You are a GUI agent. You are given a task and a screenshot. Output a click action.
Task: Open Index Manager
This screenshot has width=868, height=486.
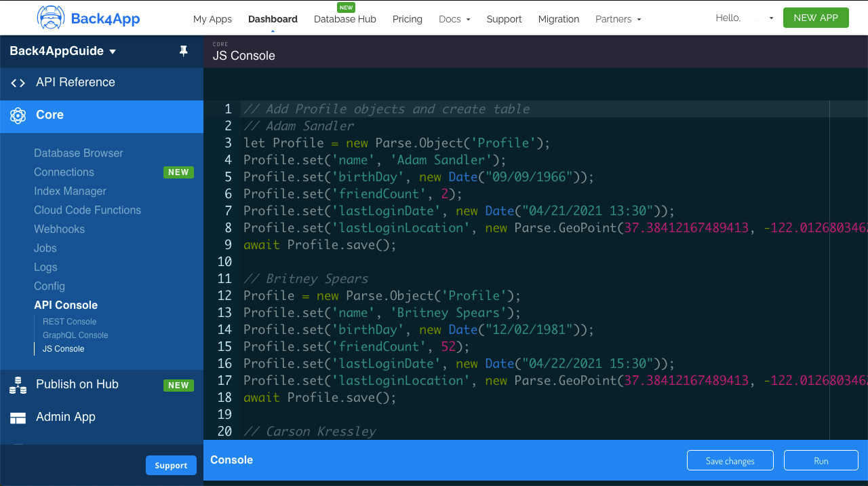pyautogui.click(x=71, y=191)
